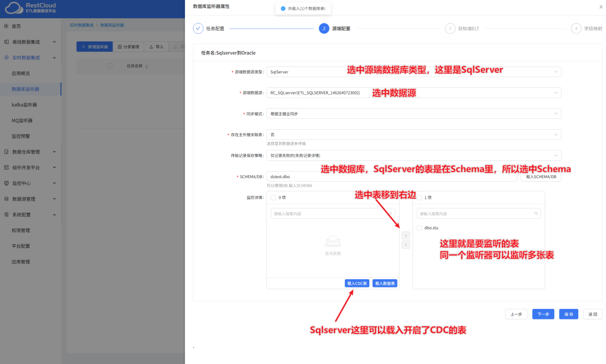Toggle select-all checkbox for 0 项 list
Screen dimensions: 606x364
tap(273, 197)
